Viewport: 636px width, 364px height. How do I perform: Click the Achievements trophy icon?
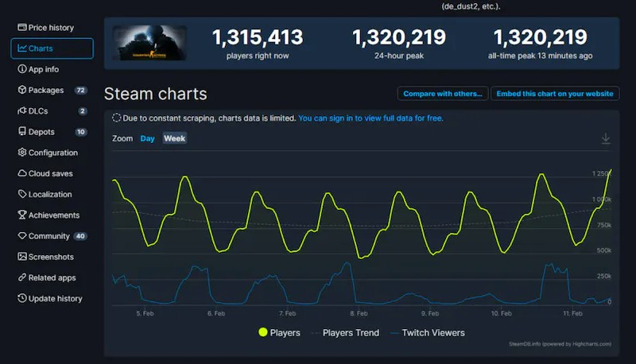22,215
